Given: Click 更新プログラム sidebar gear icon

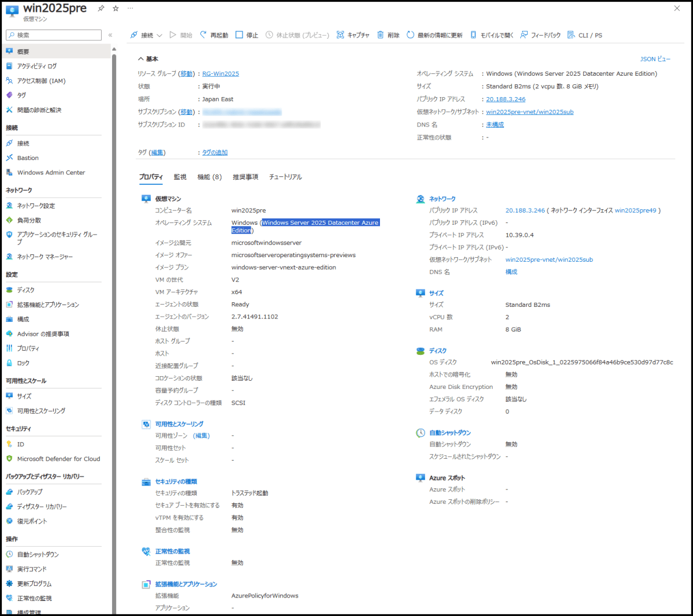Looking at the screenshot, I should click(x=9, y=584).
